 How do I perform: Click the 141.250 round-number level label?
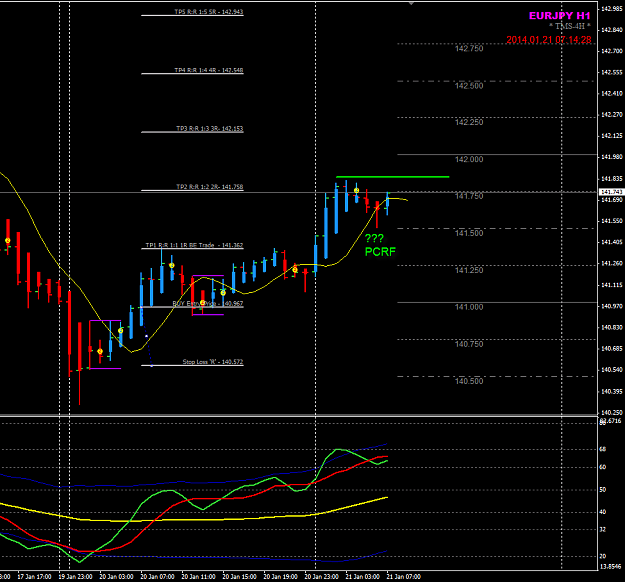click(469, 270)
